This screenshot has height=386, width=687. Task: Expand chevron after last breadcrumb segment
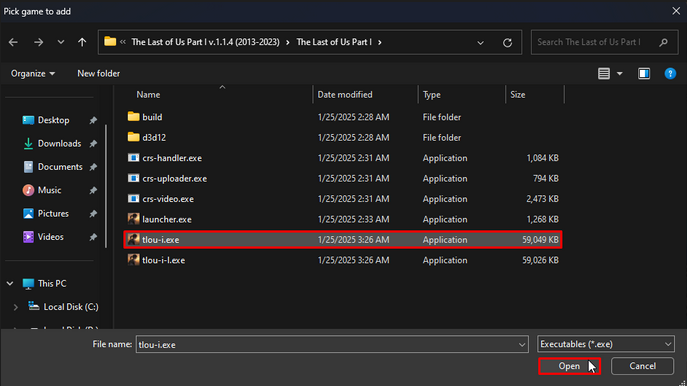click(x=379, y=42)
